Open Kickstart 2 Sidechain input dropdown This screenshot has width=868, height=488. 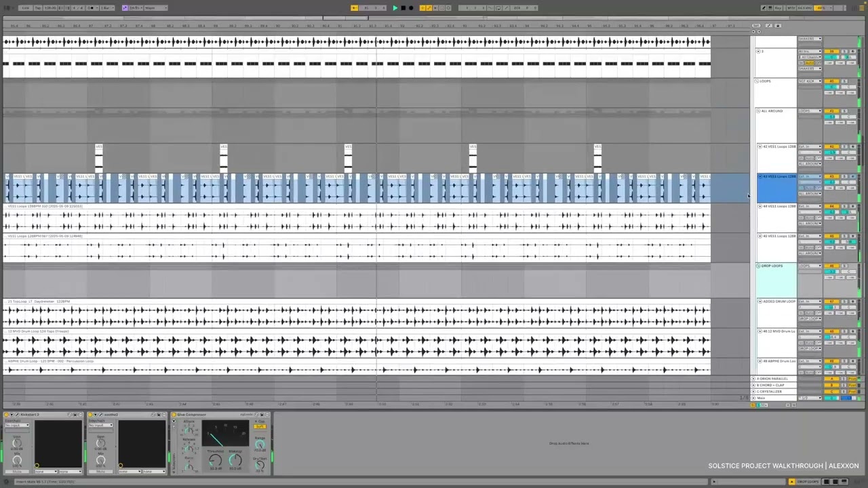tap(17, 425)
